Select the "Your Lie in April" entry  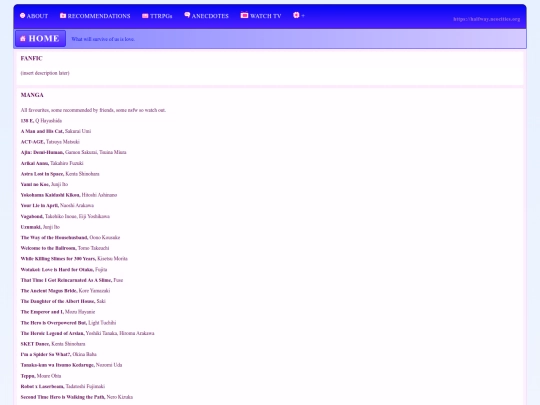(57, 206)
